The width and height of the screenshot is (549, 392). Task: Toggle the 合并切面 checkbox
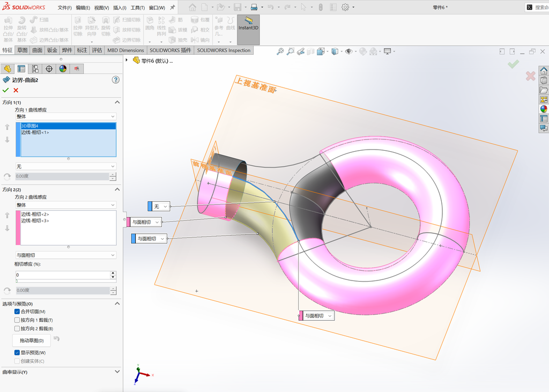[17, 312]
